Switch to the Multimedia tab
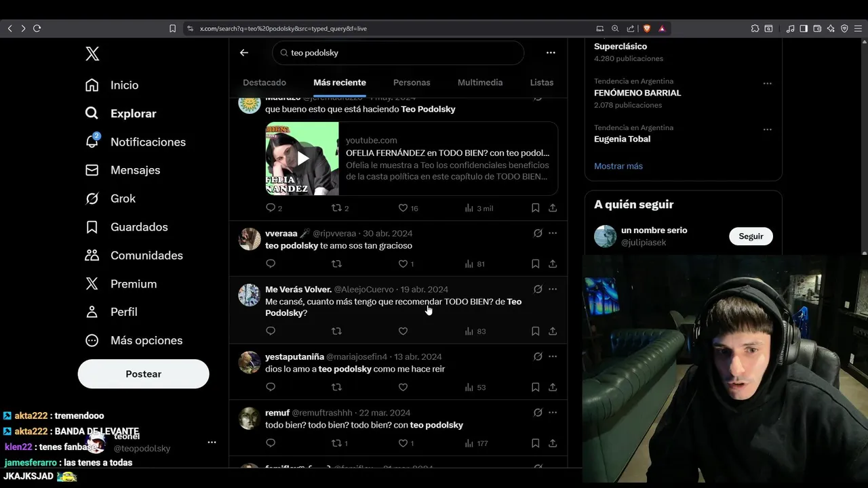The width and height of the screenshot is (868, 488). (480, 83)
